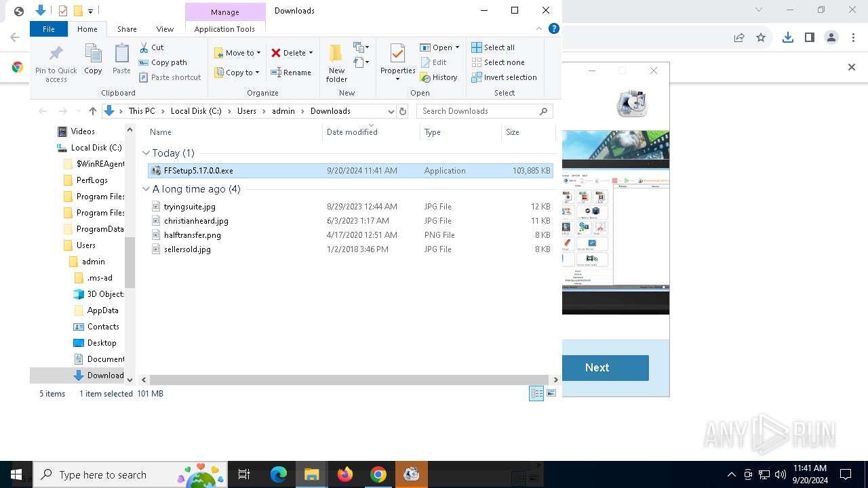Delete the selected item via ribbon
This screenshot has height=488, width=868.
(x=288, y=53)
